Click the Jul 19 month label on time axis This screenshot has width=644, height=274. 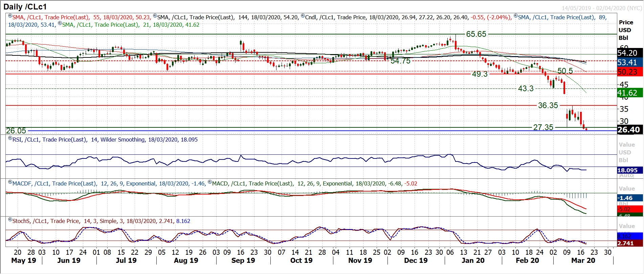[x=126, y=260]
